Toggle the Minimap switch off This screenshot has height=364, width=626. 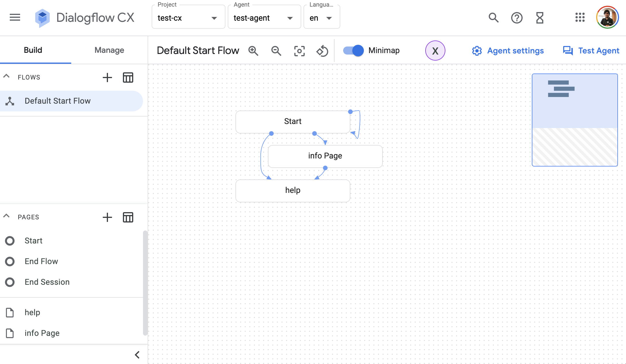pyautogui.click(x=353, y=51)
